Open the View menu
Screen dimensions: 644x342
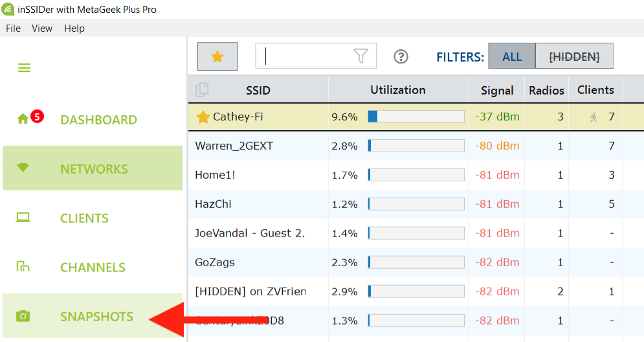point(42,28)
